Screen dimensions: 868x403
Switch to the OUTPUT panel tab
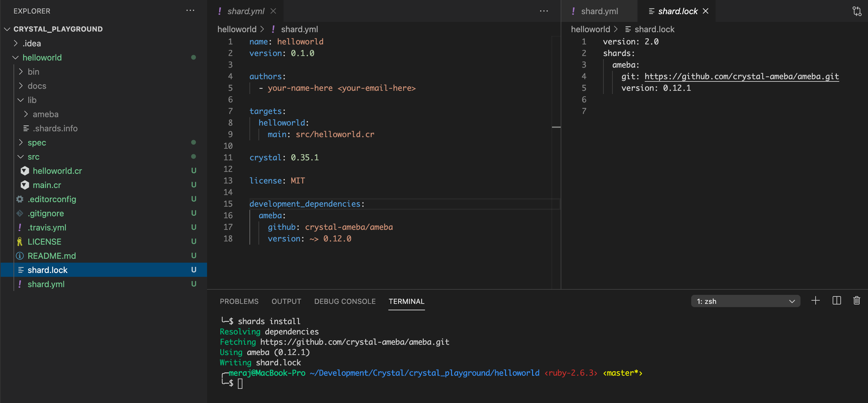click(x=286, y=301)
